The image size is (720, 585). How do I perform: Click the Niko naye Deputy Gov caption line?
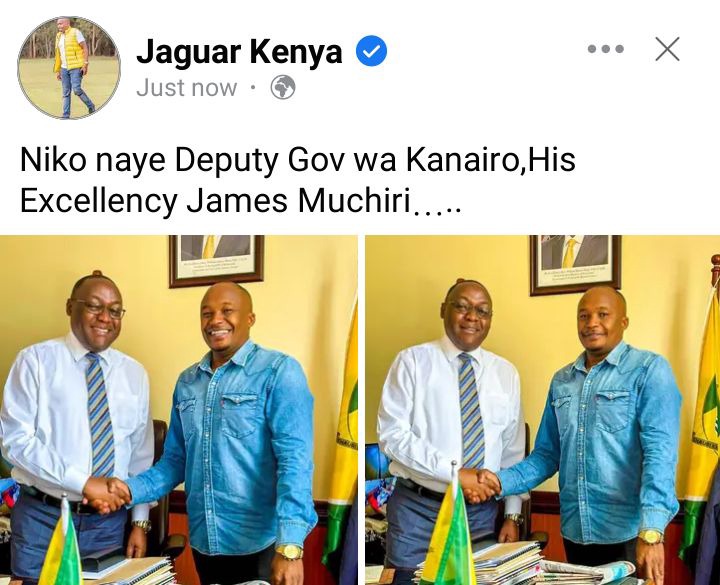[x=298, y=161]
